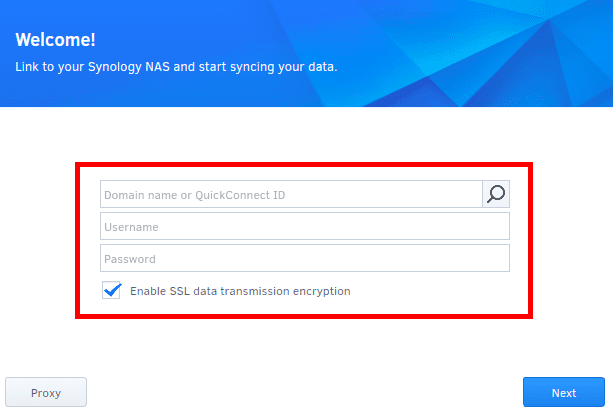The width and height of the screenshot is (613, 412).
Task: Click into the Password field
Action: click(305, 258)
